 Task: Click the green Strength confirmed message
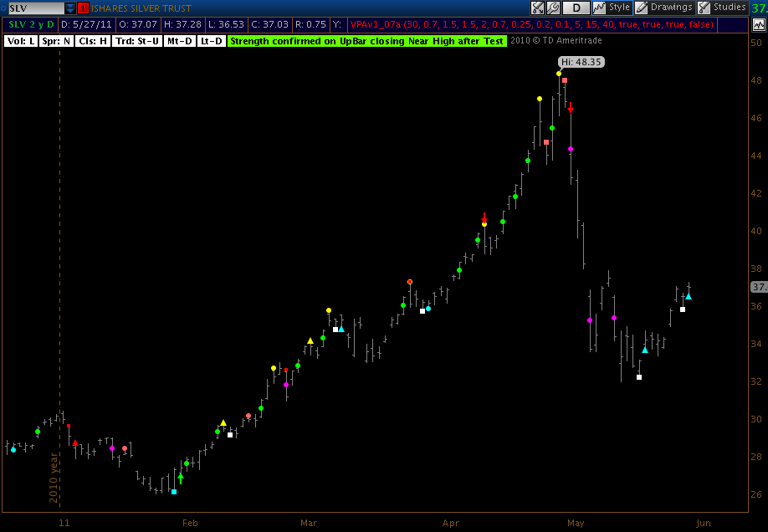click(367, 41)
